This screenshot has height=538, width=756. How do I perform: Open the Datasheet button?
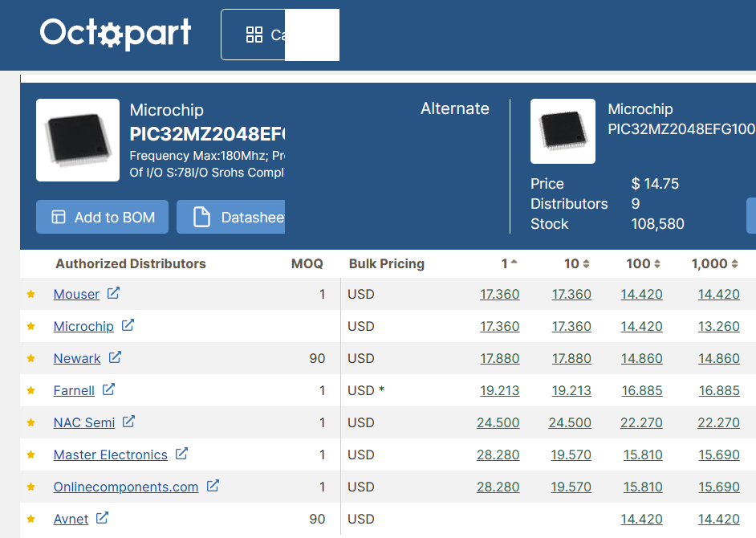point(231,217)
